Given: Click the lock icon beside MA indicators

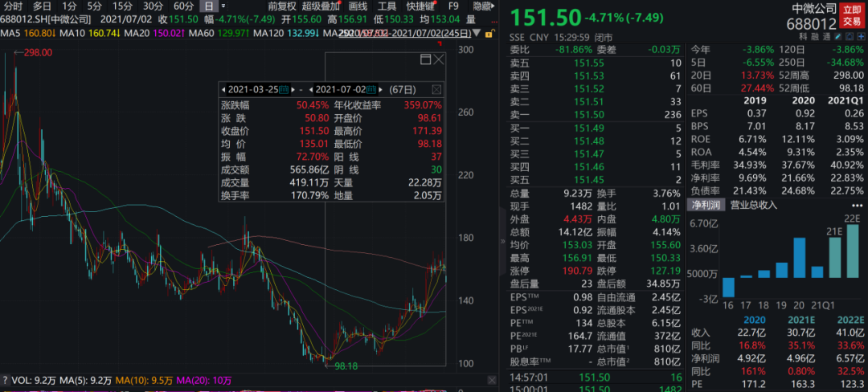Looking at the screenshot, I should (x=489, y=33).
